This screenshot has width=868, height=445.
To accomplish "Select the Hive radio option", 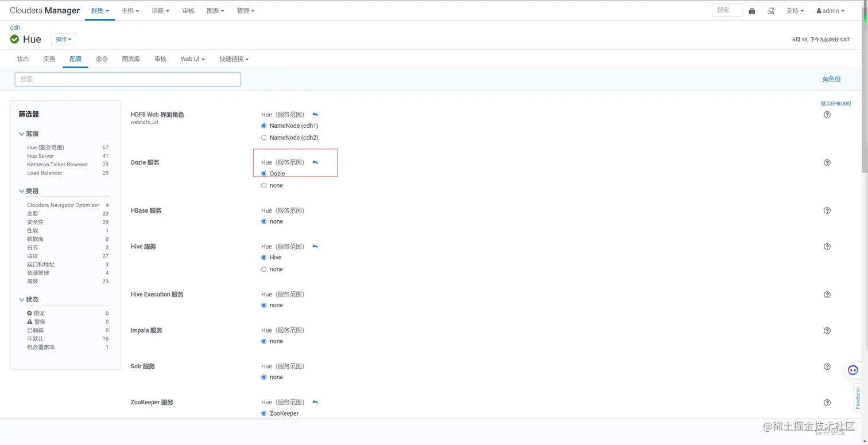I will (264, 257).
